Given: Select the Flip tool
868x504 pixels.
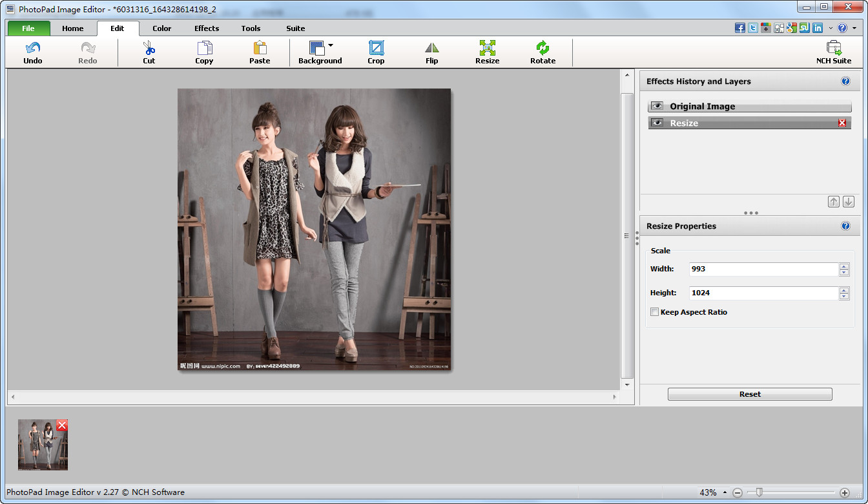Looking at the screenshot, I should point(431,48).
